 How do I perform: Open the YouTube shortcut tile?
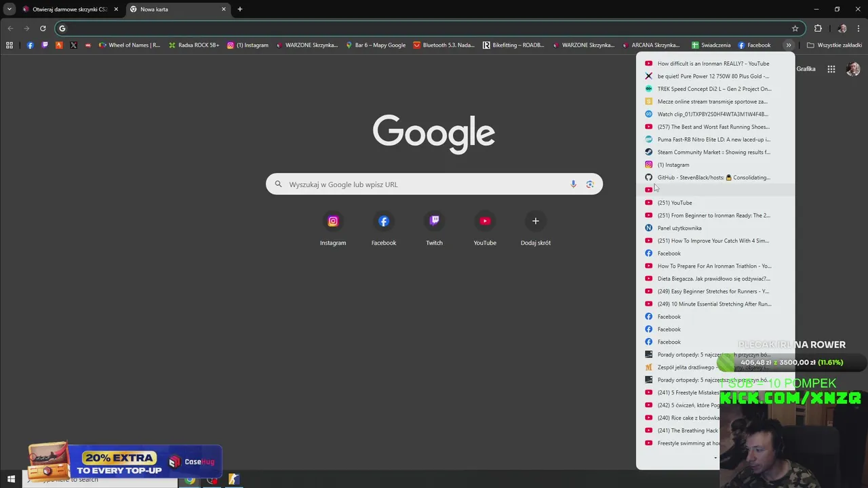[x=485, y=230]
